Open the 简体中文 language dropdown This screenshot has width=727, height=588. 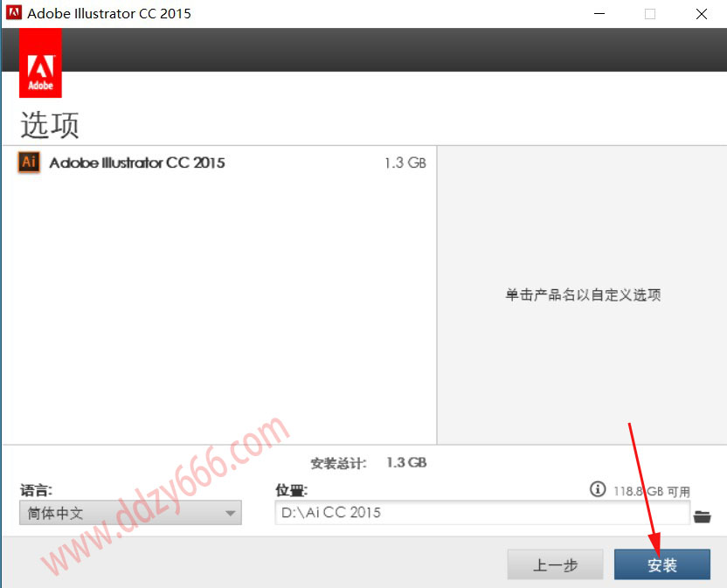(x=129, y=514)
